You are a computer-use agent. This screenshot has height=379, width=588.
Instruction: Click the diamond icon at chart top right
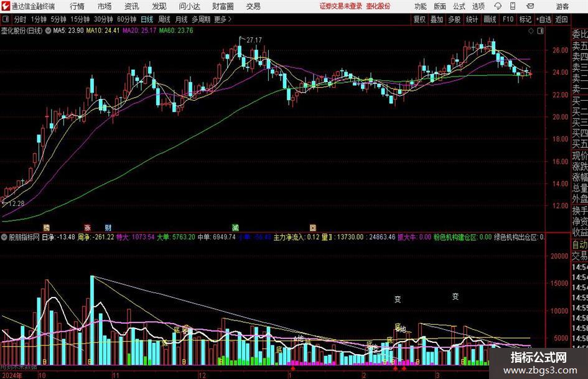[531, 31]
